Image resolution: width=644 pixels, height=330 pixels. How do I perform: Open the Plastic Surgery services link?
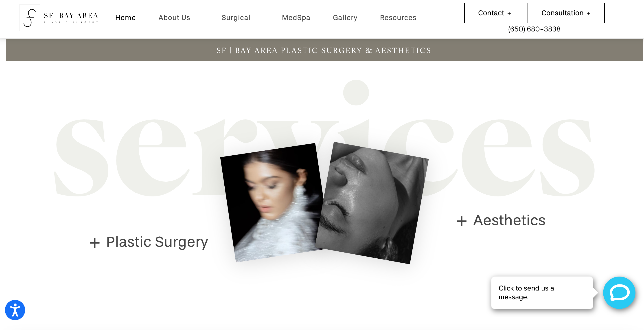click(x=157, y=242)
